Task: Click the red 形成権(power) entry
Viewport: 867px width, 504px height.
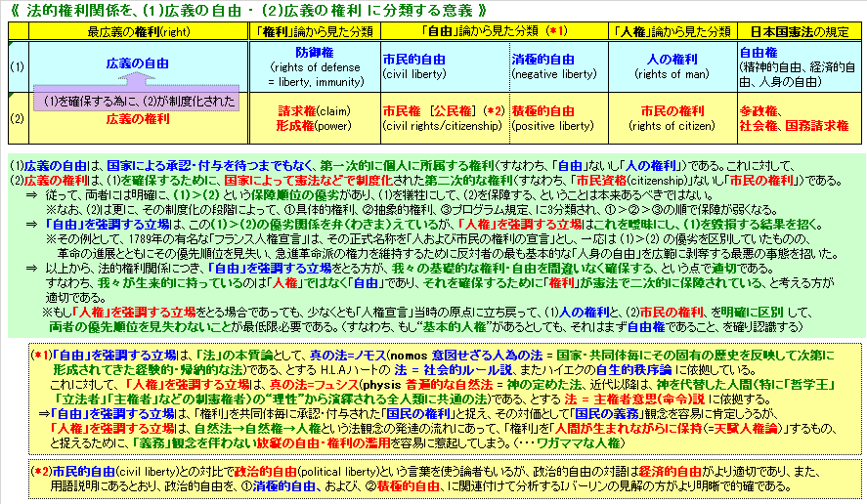Action: click(x=314, y=125)
